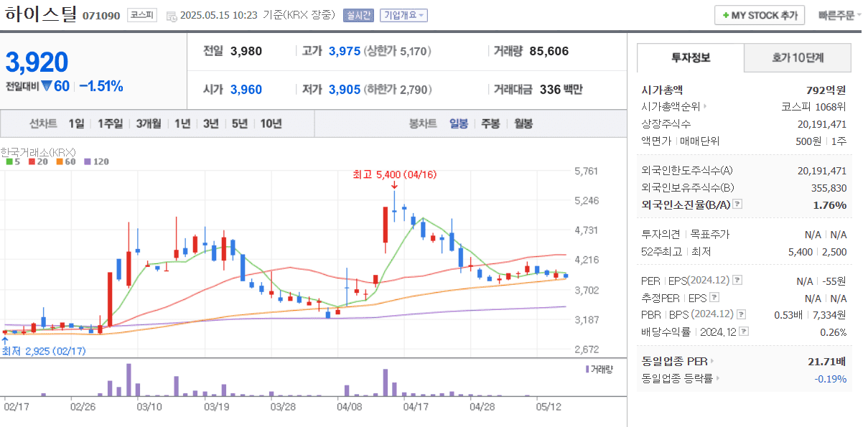Click the 동일업종 PER value 21.71배
This screenshot has width=868, height=427.
click(827, 361)
